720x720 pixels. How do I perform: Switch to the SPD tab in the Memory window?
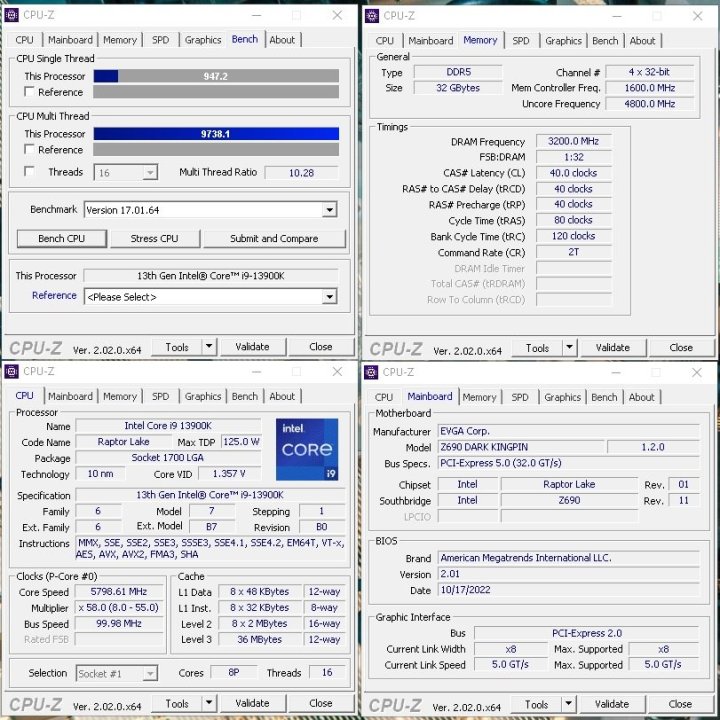[521, 41]
